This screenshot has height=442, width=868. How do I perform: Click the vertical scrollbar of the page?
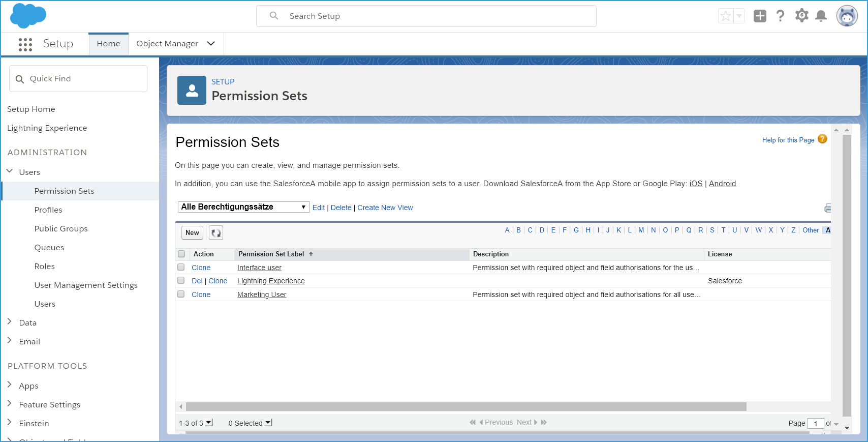847,276
